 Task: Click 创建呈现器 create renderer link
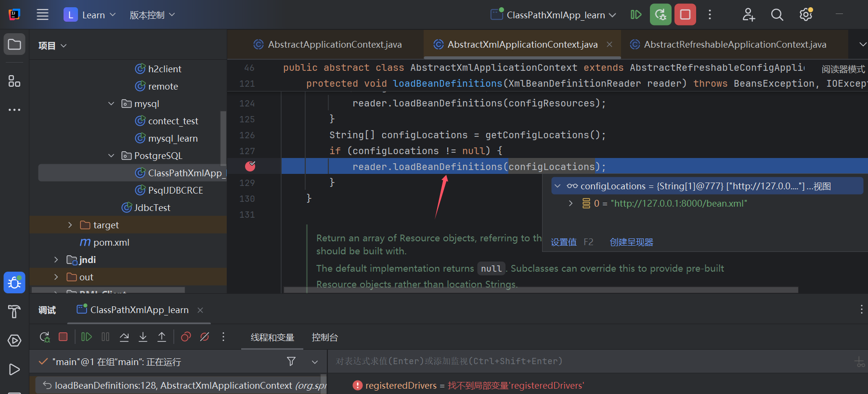632,242
